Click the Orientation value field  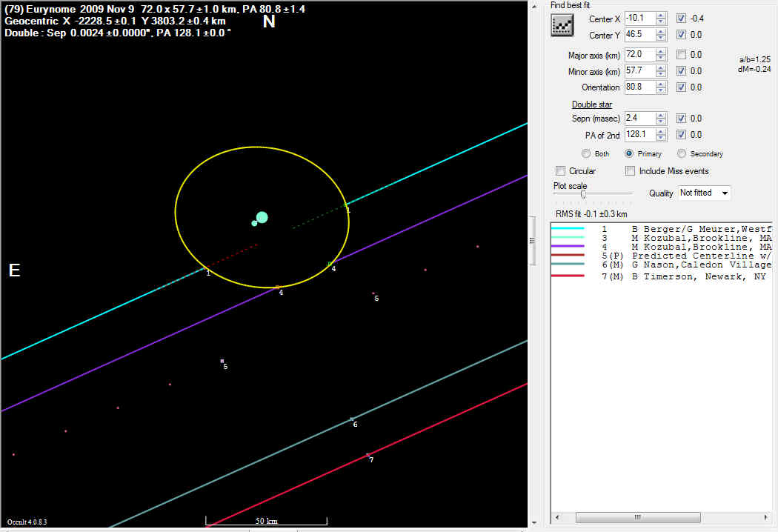coord(640,87)
